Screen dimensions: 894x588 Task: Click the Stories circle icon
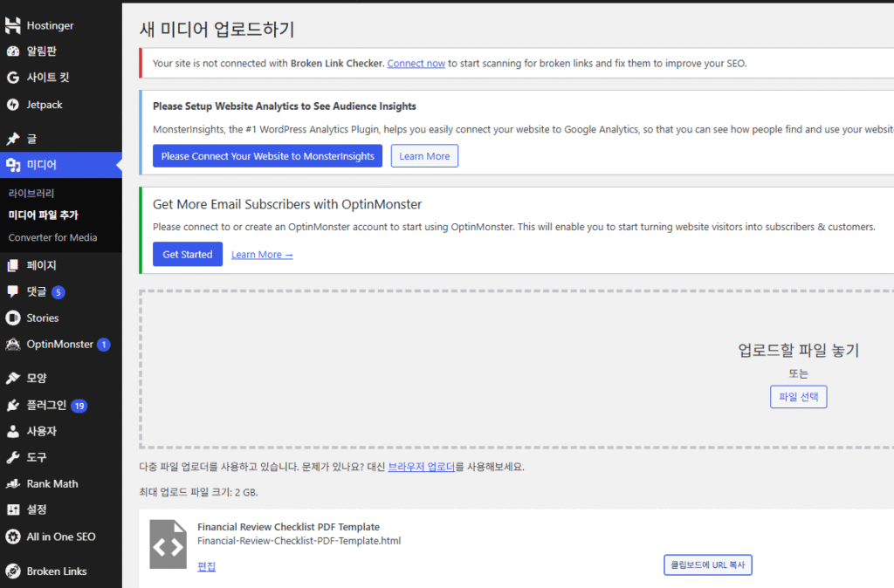click(12, 318)
